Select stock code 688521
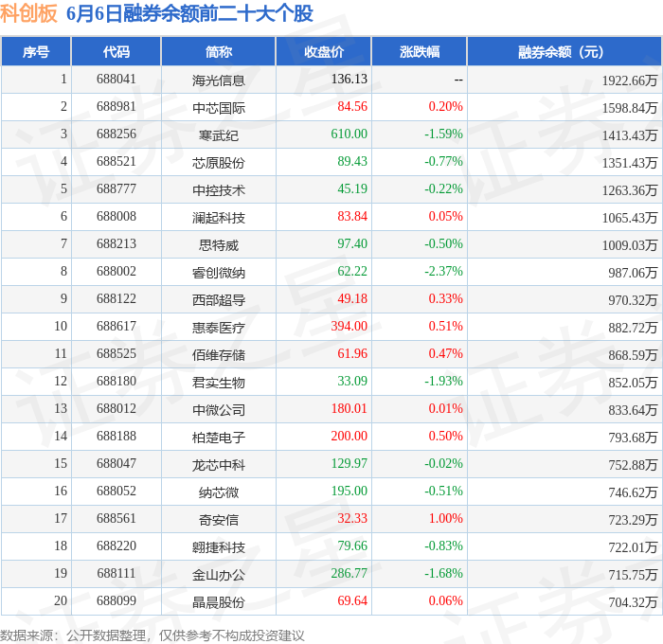663x644 pixels. point(116,161)
